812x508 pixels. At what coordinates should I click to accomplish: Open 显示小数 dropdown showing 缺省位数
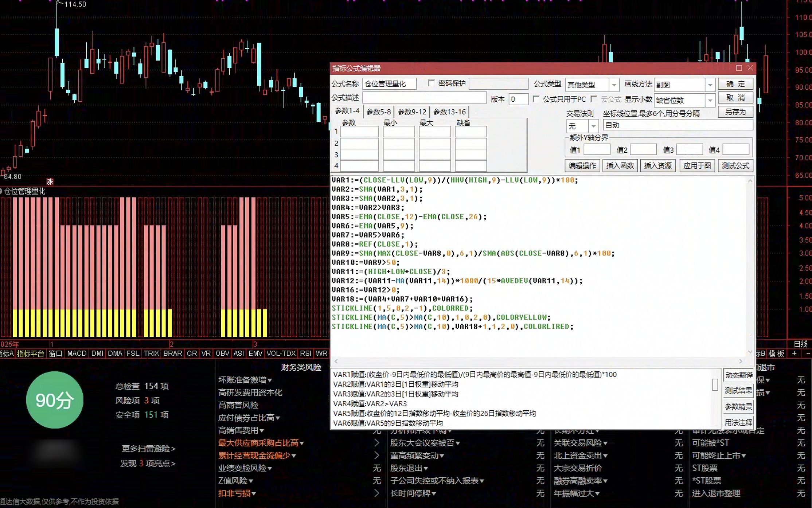pos(710,100)
